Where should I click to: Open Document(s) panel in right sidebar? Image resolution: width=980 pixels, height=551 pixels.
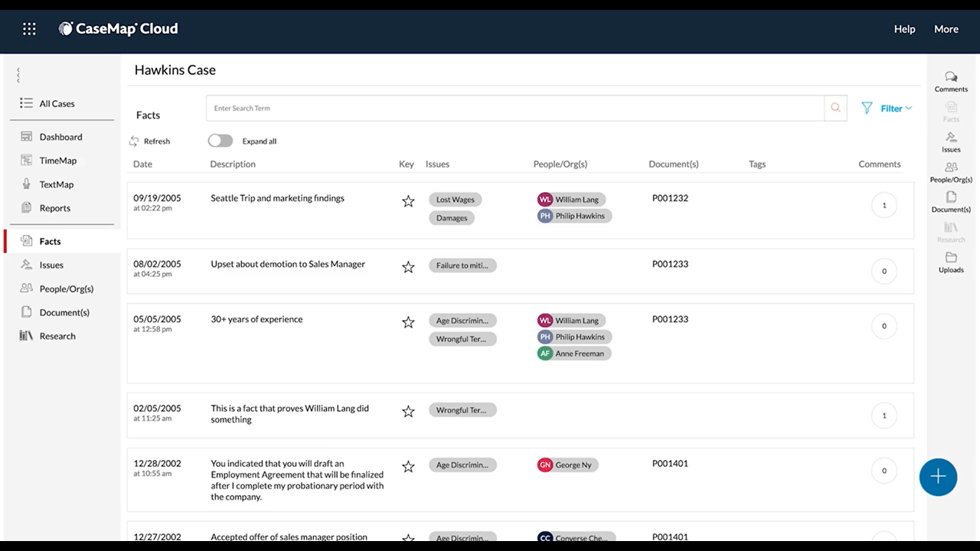[951, 201]
